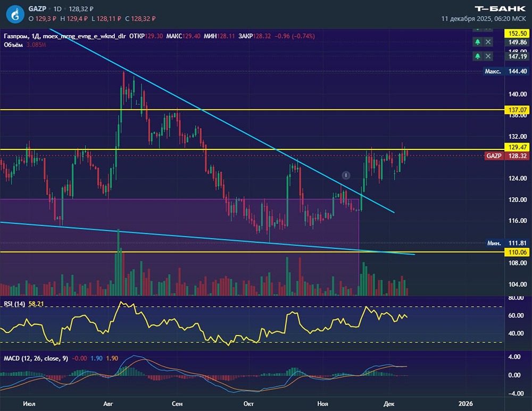Click the 'Сен' month on time axis
This screenshot has width=532, height=411.
(x=177, y=404)
